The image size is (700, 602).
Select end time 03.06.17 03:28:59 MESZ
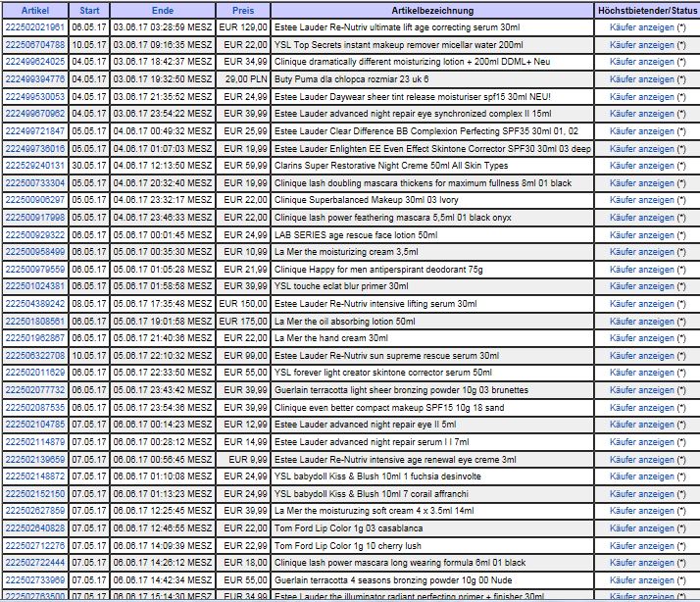coord(163,27)
